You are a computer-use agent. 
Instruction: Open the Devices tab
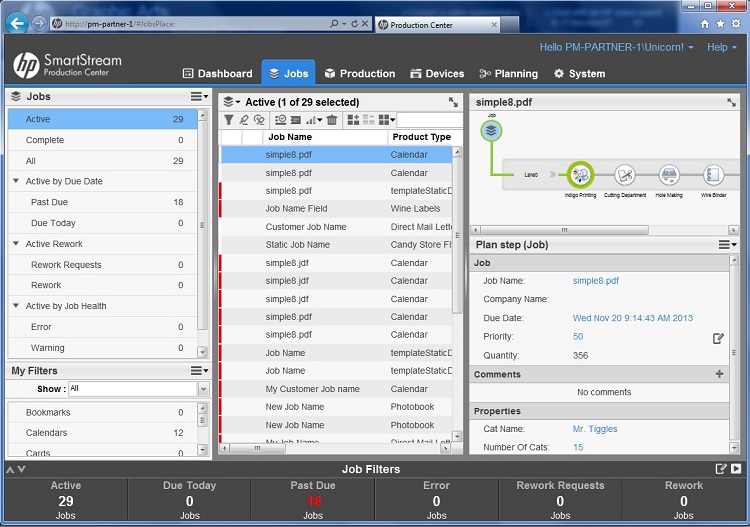coord(437,74)
